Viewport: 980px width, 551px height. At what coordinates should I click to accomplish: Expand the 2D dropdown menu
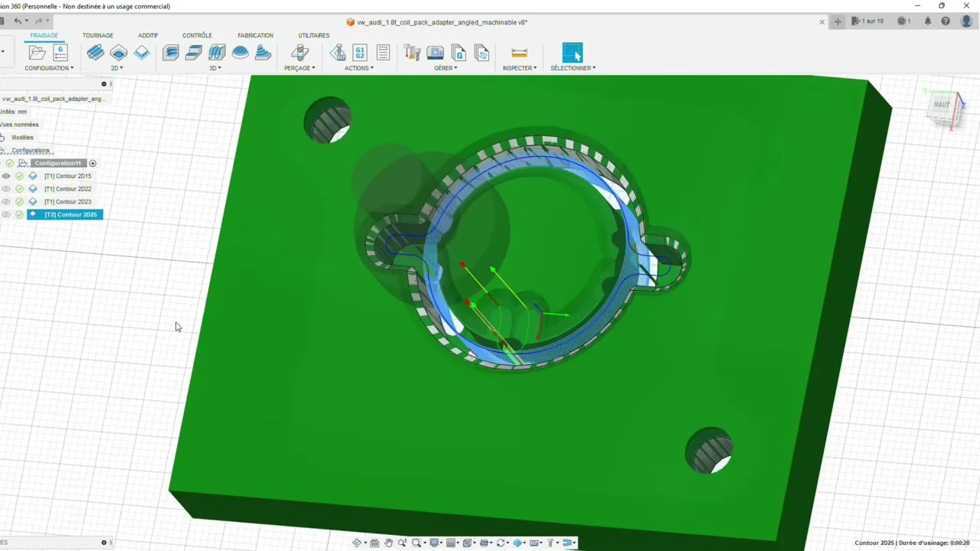click(116, 68)
